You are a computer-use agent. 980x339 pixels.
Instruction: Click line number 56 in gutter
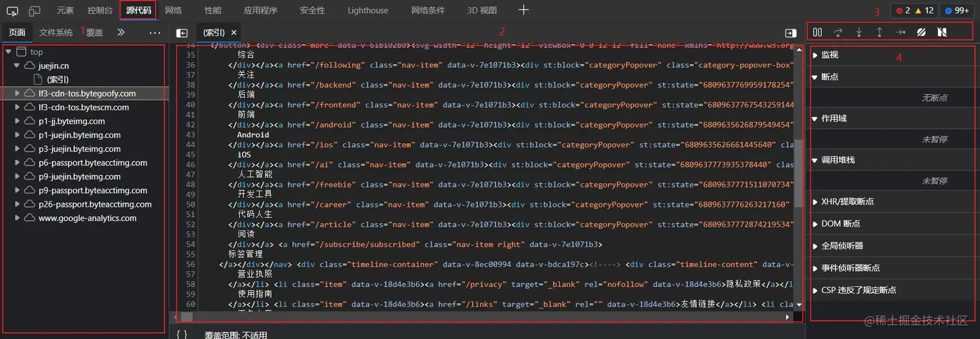(190, 264)
